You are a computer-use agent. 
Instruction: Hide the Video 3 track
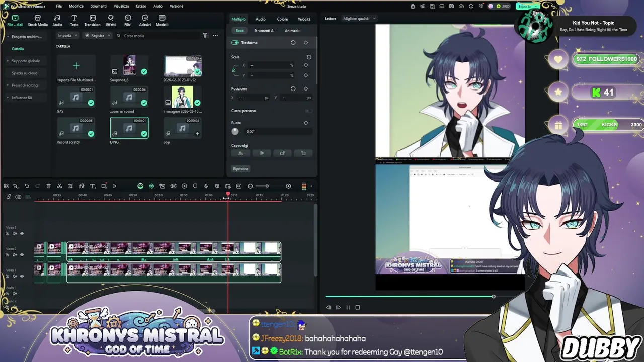[x=22, y=233]
